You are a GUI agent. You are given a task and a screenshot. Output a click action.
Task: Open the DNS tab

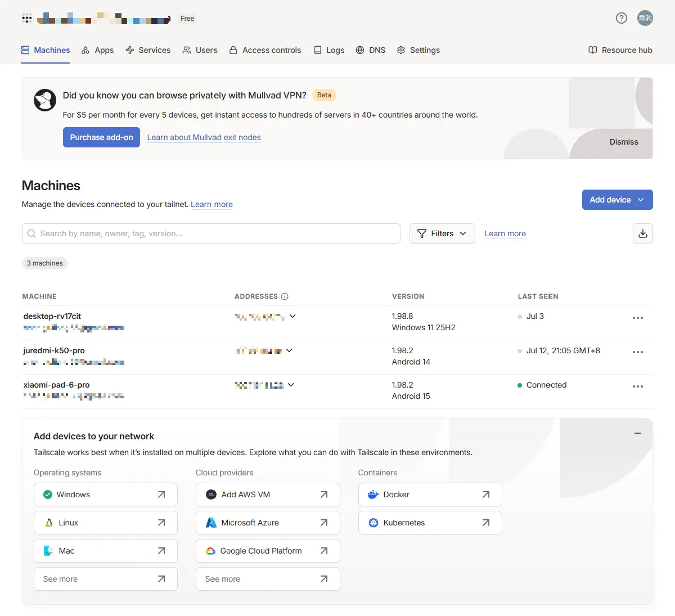point(371,50)
